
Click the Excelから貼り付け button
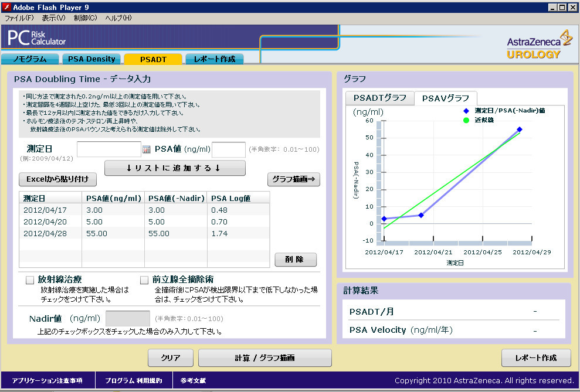click(x=57, y=179)
